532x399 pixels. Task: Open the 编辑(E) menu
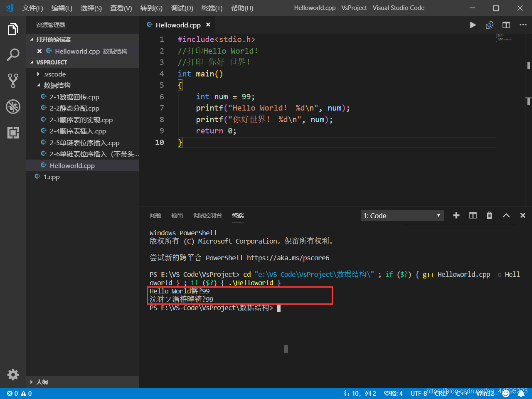62,8
